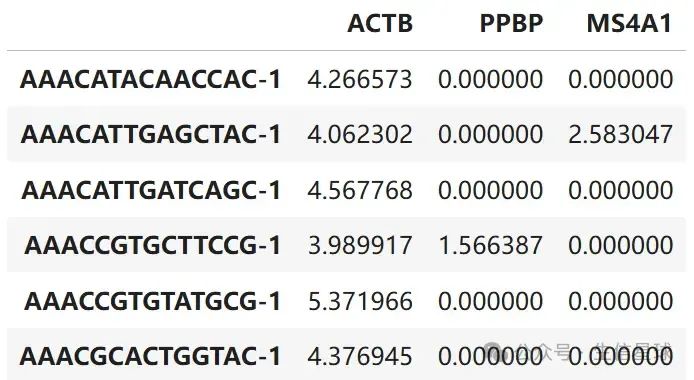Viewport: 694px width, 380px height.
Task: Select row index AAACATTGAGCTAC-1
Action: click(150, 134)
